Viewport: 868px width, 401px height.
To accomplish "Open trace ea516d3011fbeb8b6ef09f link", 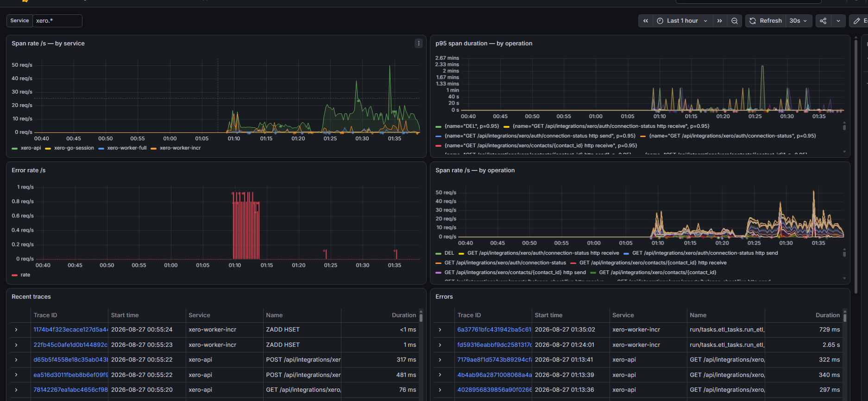I will coord(70,375).
